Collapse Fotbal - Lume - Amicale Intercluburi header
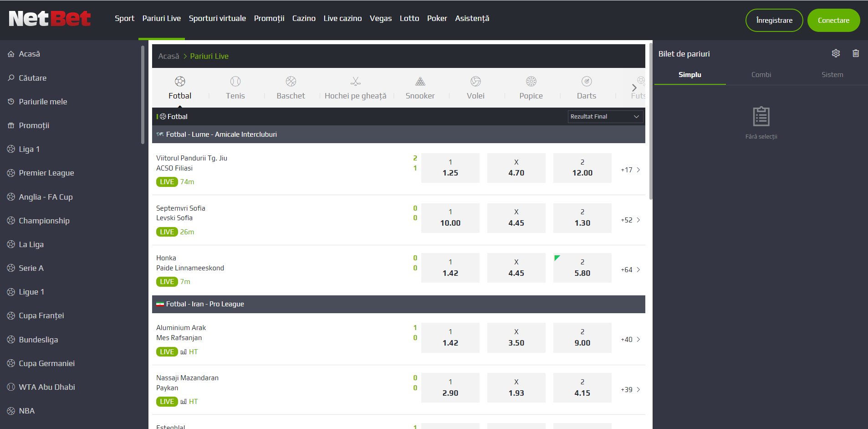 click(x=398, y=134)
